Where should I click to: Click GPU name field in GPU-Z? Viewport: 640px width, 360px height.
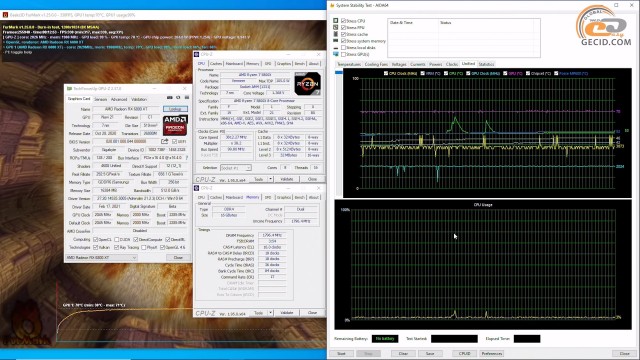point(126,109)
